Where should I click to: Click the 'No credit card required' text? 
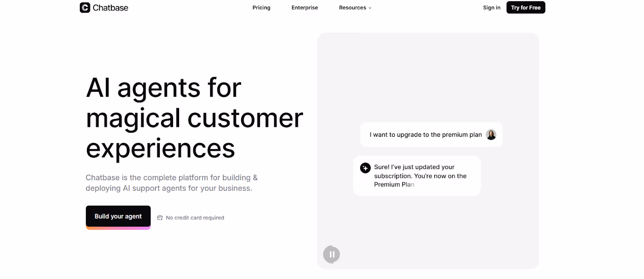click(195, 218)
